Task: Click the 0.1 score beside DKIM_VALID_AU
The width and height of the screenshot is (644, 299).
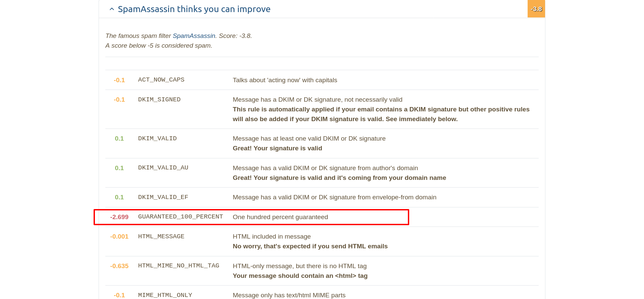Action: click(x=119, y=168)
